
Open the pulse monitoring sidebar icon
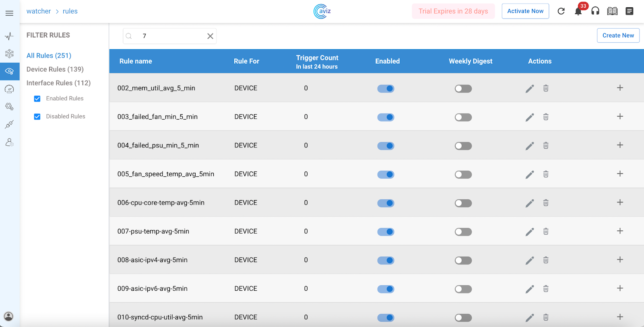[x=9, y=36]
